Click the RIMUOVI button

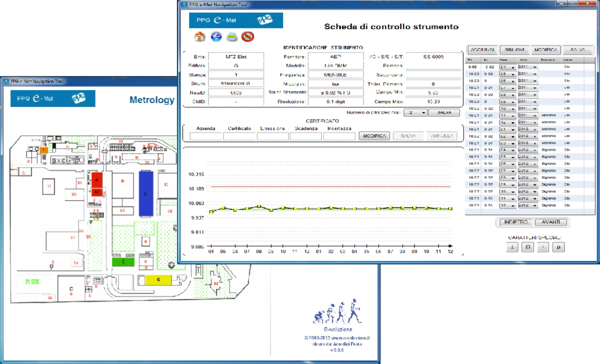coord(514,50)
